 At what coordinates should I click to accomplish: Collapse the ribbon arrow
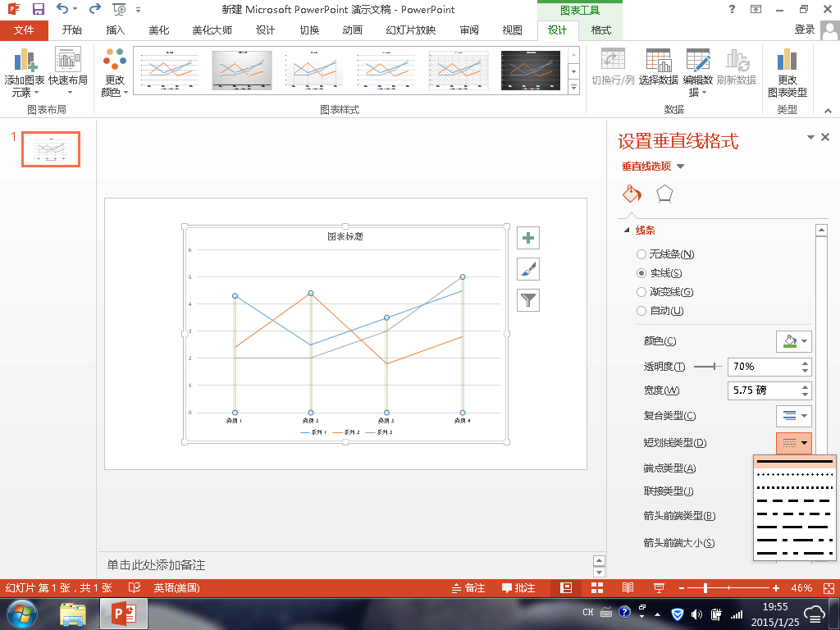[829, 111]
